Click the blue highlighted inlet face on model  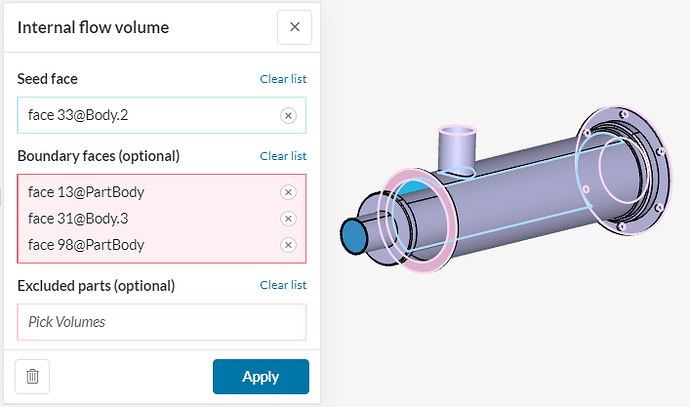point(353,236)
